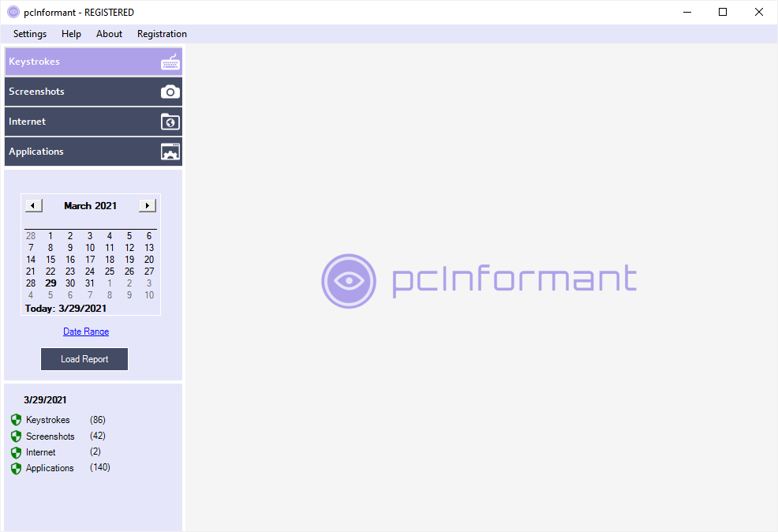Click the Screenshots summary label
The image size is (778, 532).
(50, 436)
